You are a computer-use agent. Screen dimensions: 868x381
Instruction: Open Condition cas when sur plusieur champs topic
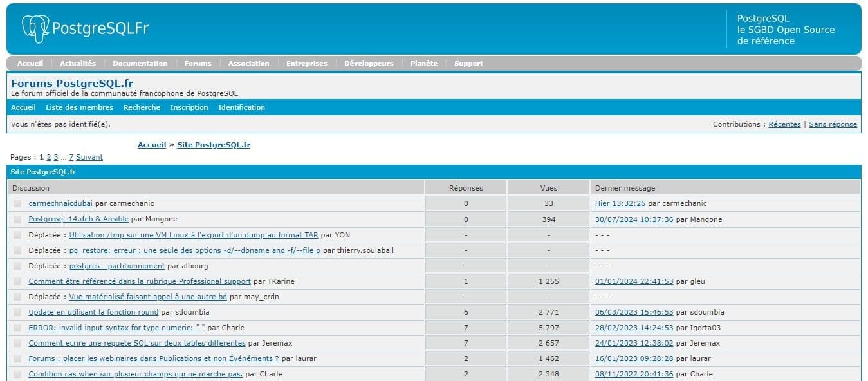[x=136, y=374]
